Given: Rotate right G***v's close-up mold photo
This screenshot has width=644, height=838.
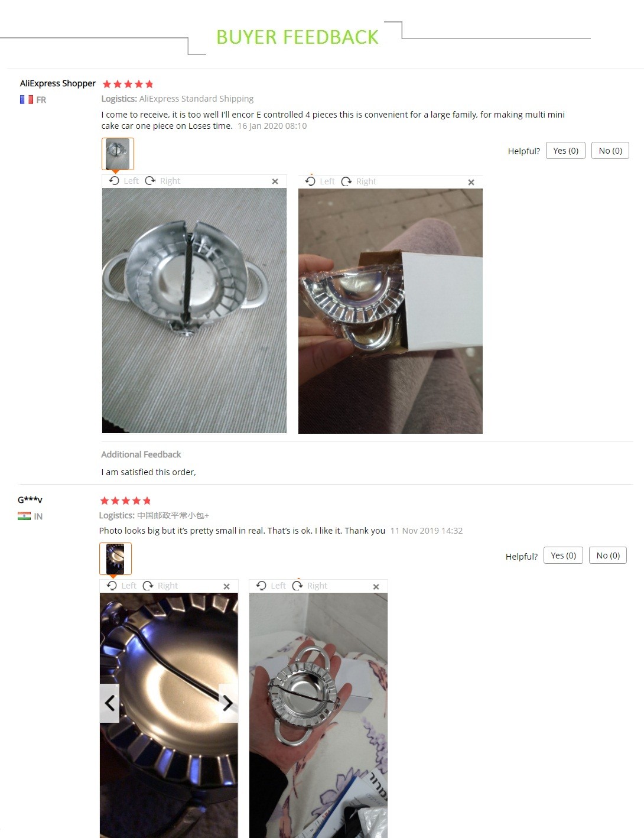Looking at the screenshot, I should (x=160, y=586).
